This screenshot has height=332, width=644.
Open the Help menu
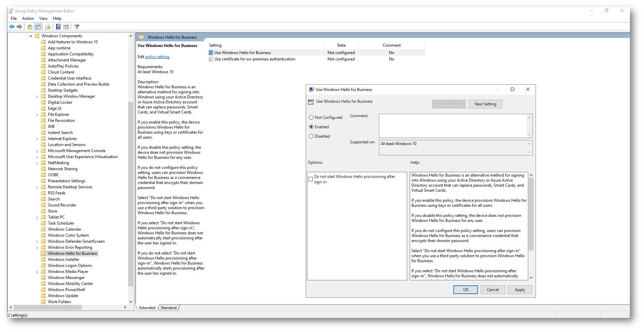(57, 18)
